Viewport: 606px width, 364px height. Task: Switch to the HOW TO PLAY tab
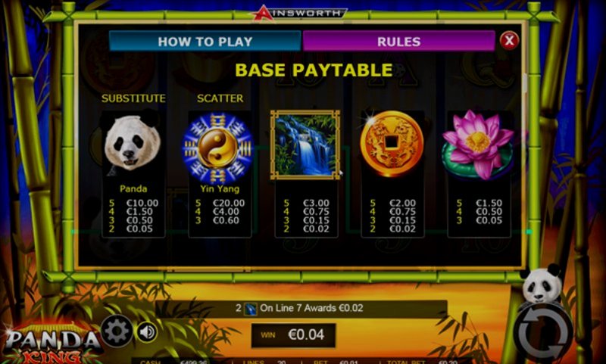pyautogui.click(x=205, y=42)
